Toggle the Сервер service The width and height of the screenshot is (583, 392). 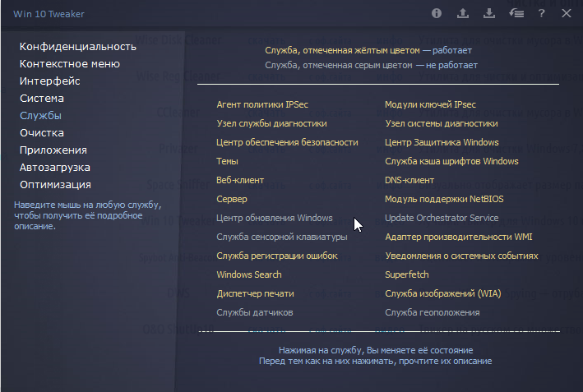pyautogui.click(x=232, y=199)
